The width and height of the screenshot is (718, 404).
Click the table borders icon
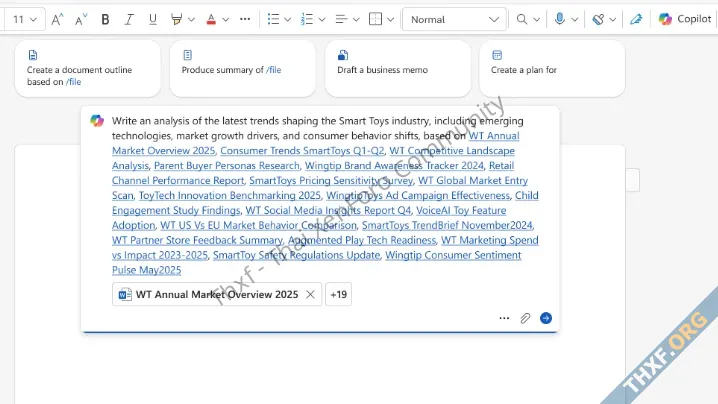[x=375, y=19]
